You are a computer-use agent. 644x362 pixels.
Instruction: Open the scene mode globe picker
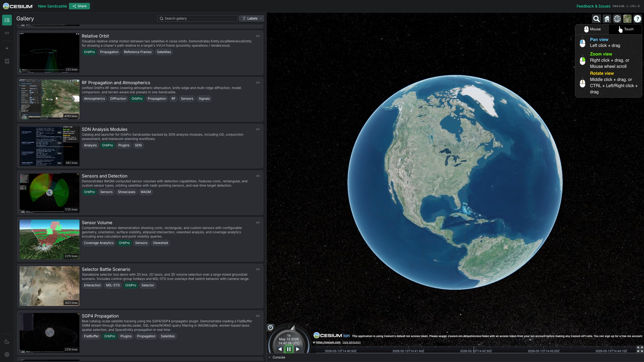pyautogui.click(x=617, y=19)
